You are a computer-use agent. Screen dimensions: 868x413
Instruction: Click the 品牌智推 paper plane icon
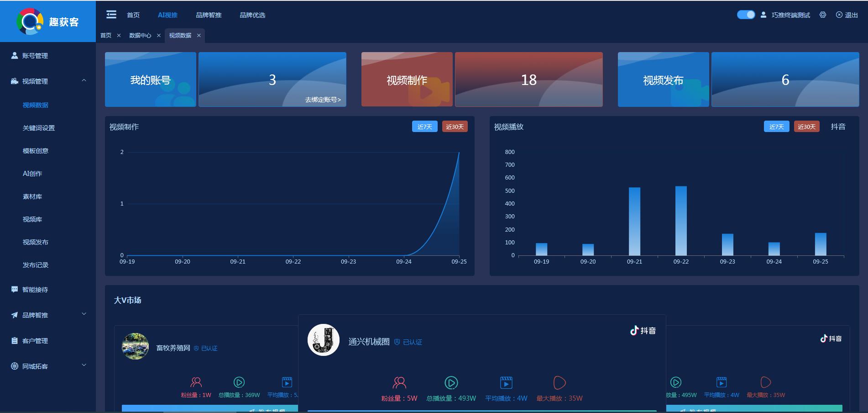(x=15, y=315)
